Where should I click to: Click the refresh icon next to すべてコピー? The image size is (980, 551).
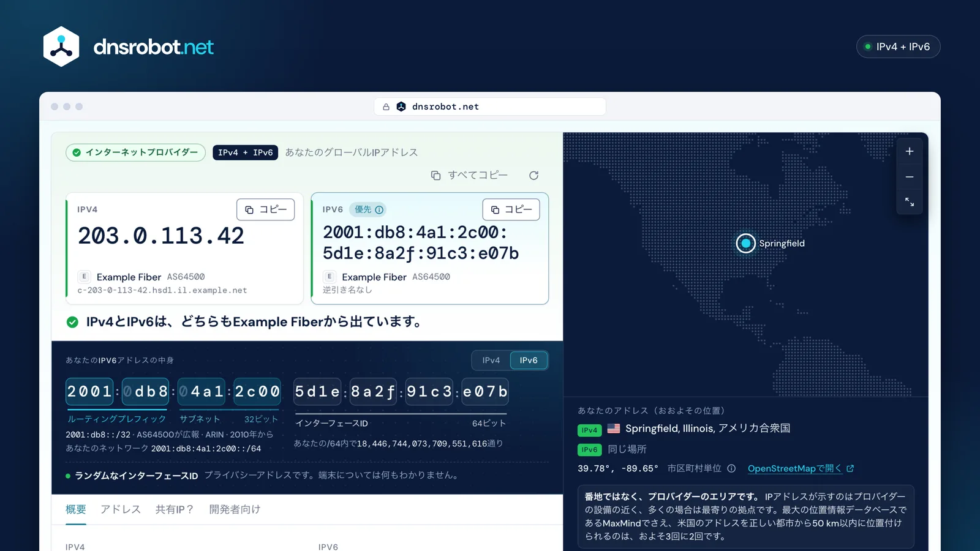534,175
